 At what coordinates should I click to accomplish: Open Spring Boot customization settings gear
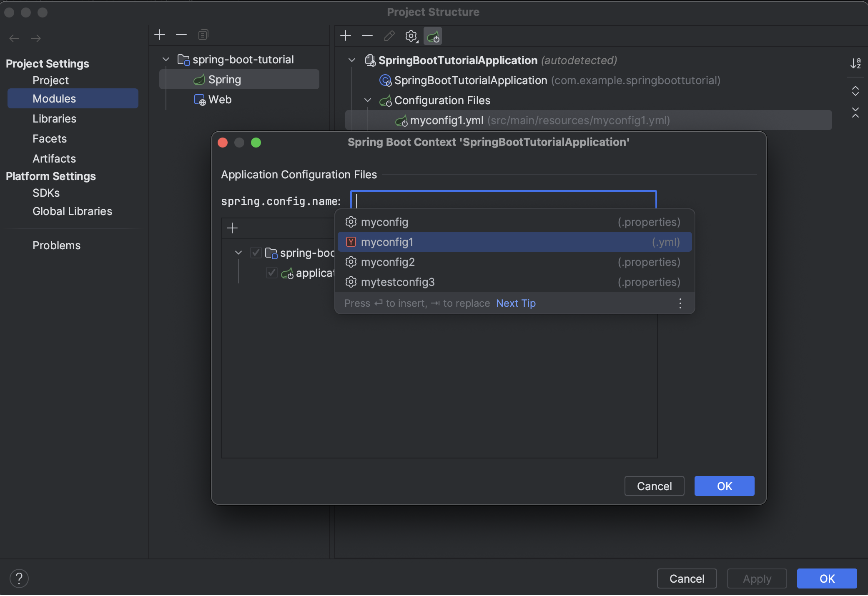(x=411, y=36)
